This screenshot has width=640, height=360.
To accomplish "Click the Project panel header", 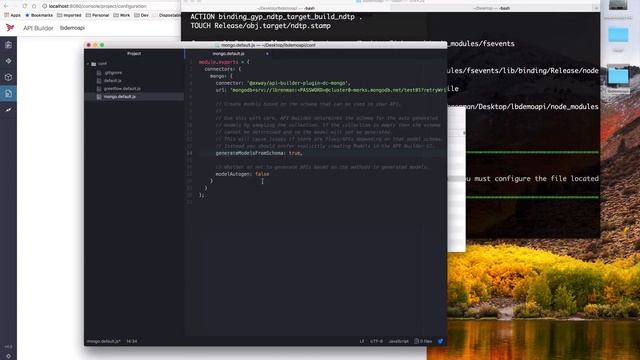I will point(134,53).
